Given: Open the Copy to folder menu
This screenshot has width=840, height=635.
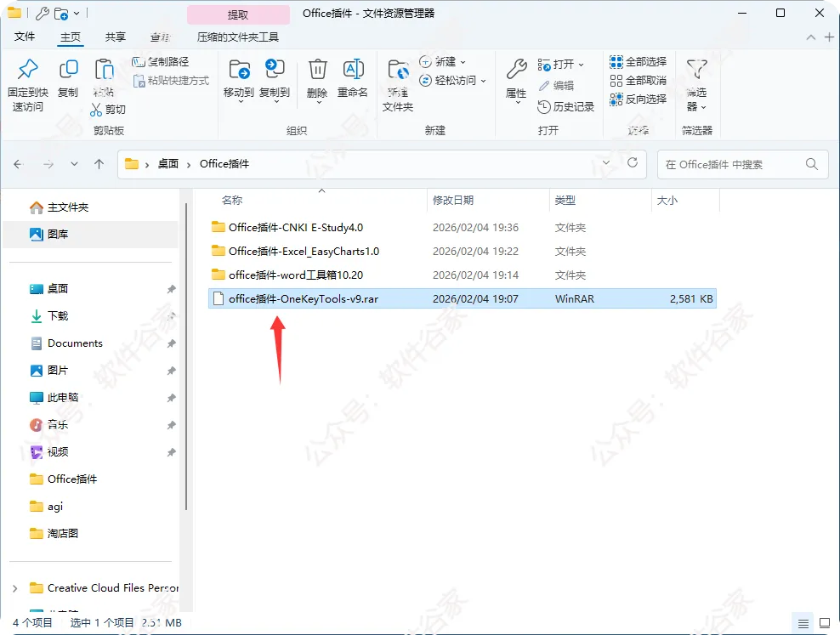Looking at the screenshot, I should (275, 82).
